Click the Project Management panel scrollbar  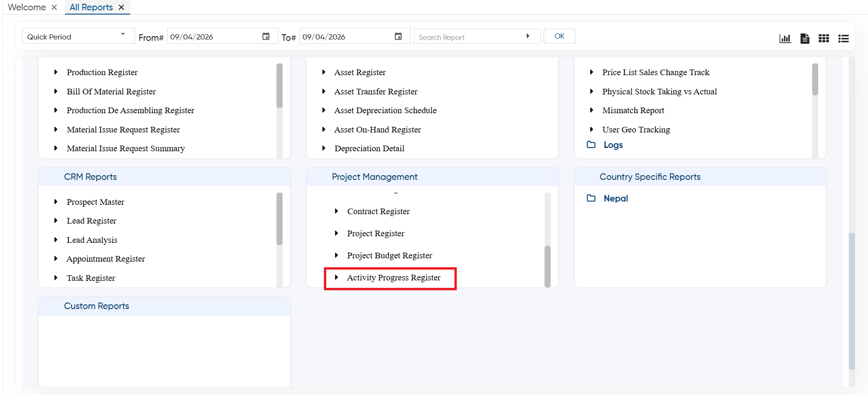click(547, 266)
